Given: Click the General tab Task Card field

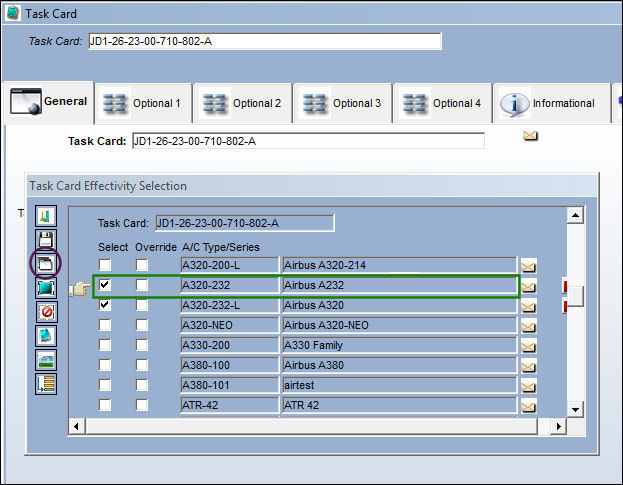Looking at the screenshot, I should click(x=308, y=141).
